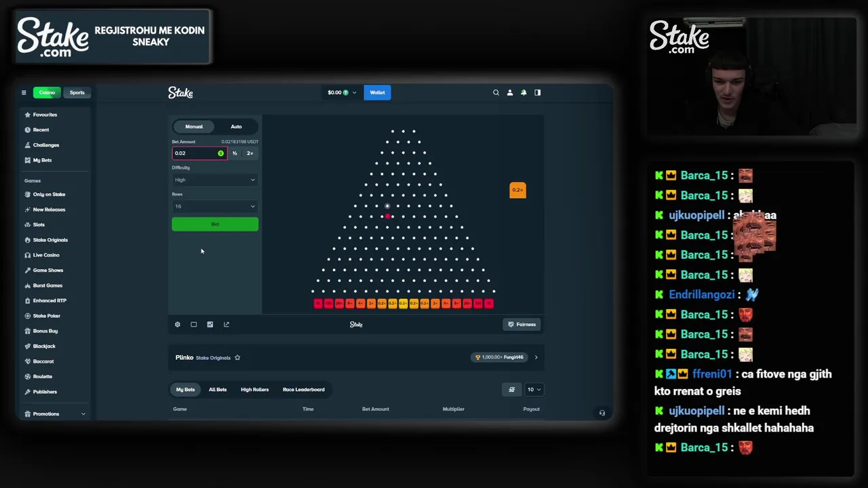The image size is (868, 488).
Task: Switch to Sports section
Action: pyautogui.click(x=77, y=93)
